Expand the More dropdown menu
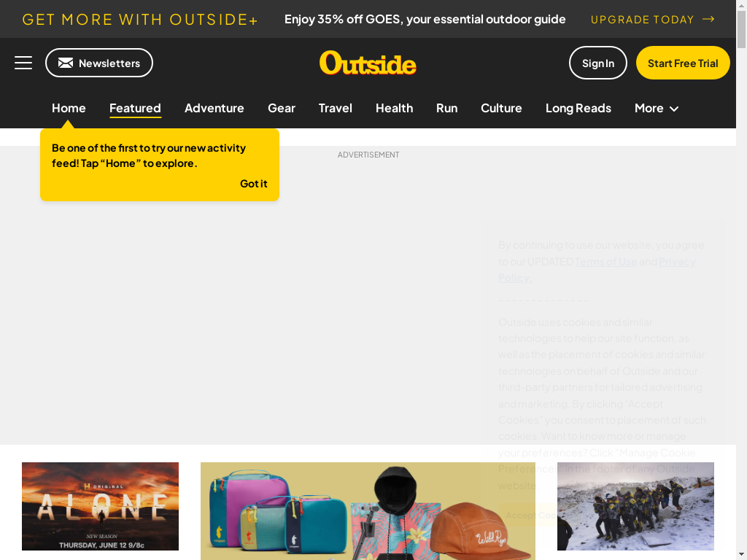This screenshot has height=560, width=747. point(657,108)
